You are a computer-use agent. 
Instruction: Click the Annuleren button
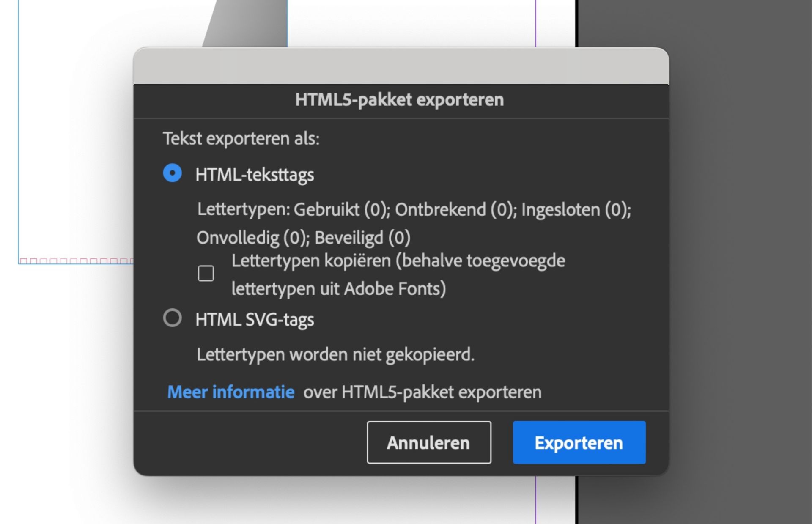(x=428, y=442)
